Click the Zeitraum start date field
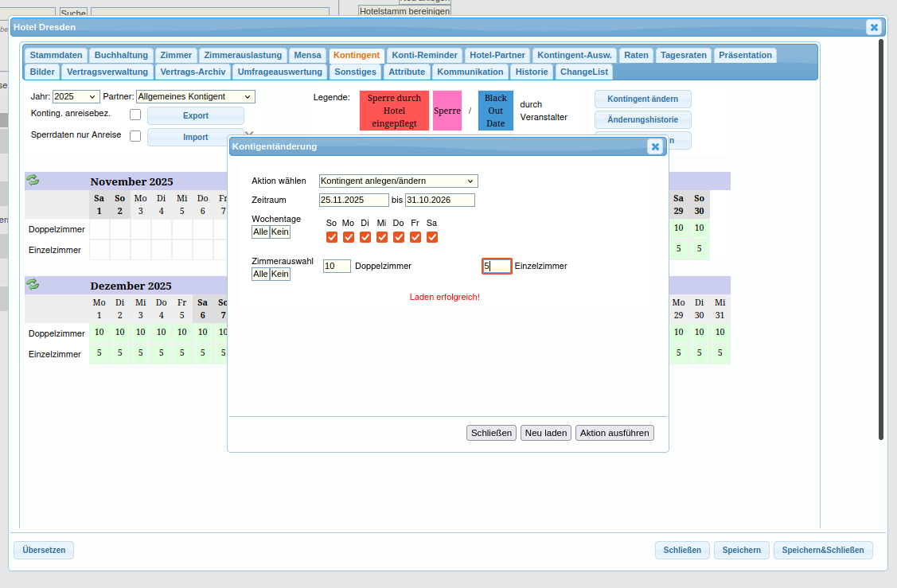 click(x=353, y=200)
